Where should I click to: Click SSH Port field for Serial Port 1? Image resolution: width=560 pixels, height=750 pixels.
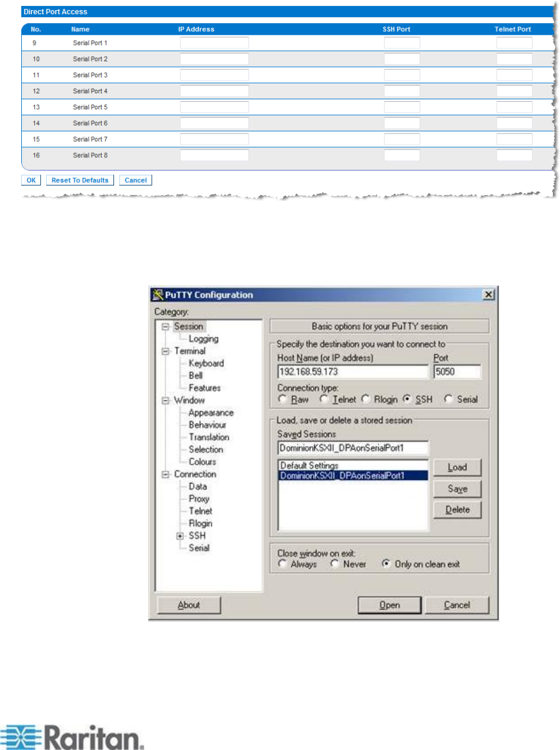coord(402,43)
